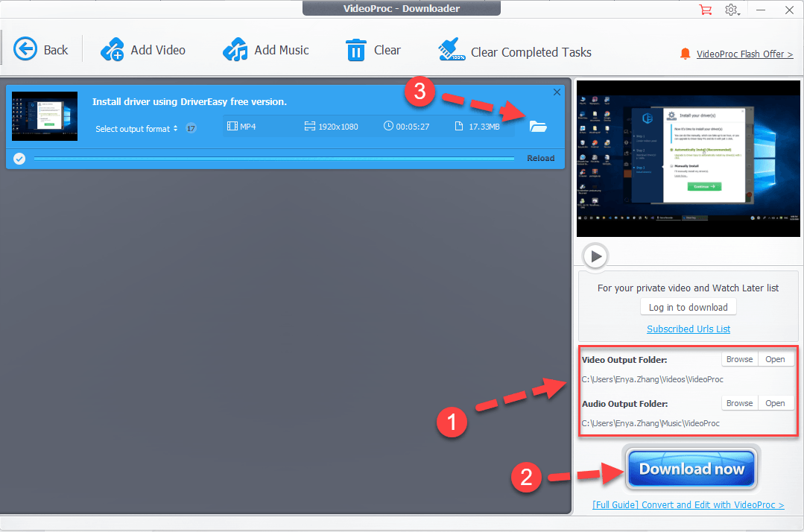Open the Subscribed Urls List link
The width and height of the screenshot is (804, 532).
688,329
